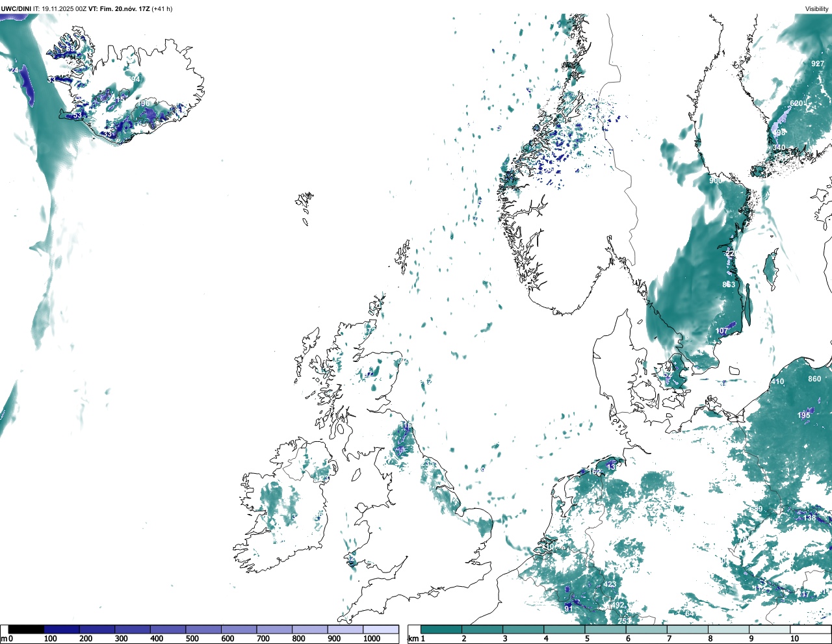Image resolution: width=832 pixels, height=644 pixels.
Task: Pick the white 10 km legend swatch
Action: [811, 629]
